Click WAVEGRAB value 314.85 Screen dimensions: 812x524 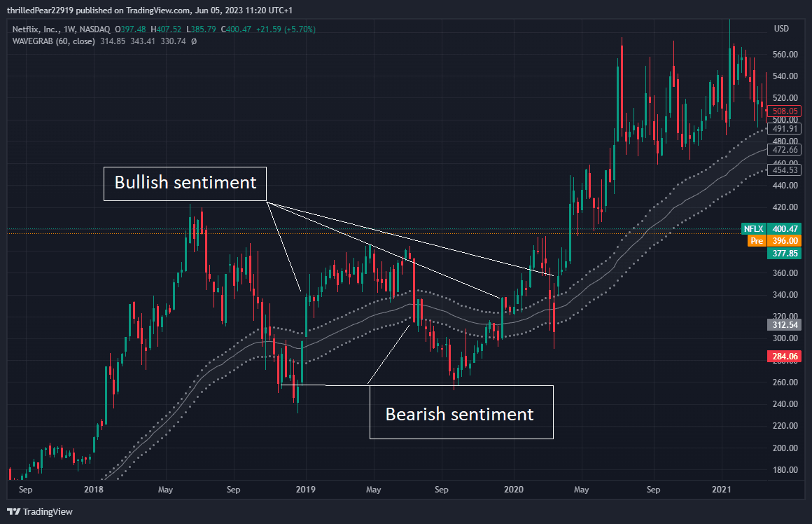click(x=113, y=41)
